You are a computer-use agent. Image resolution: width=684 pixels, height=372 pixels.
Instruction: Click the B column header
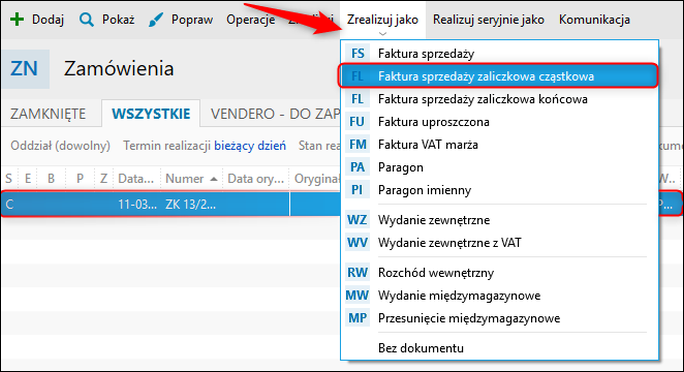tap(51, 179)
